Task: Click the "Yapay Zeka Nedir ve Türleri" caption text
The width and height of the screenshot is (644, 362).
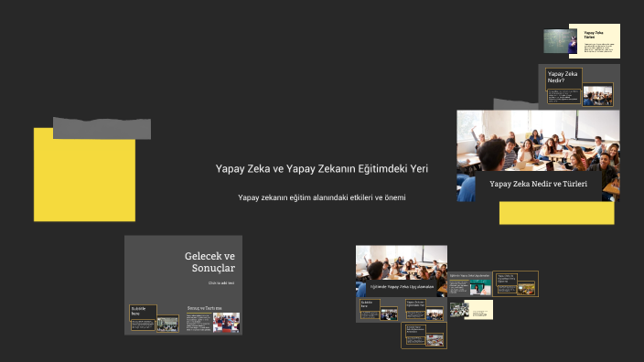Action: 538,184
